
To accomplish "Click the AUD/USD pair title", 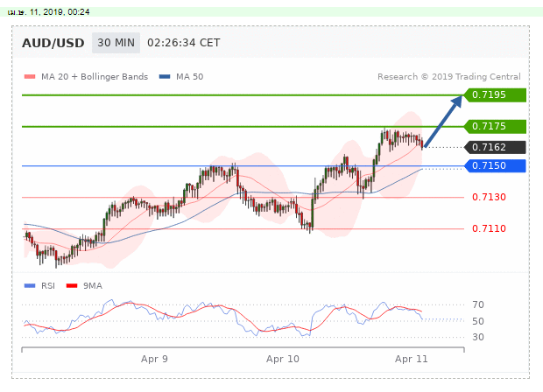I will pyautogui.click(x=53, y=43).
